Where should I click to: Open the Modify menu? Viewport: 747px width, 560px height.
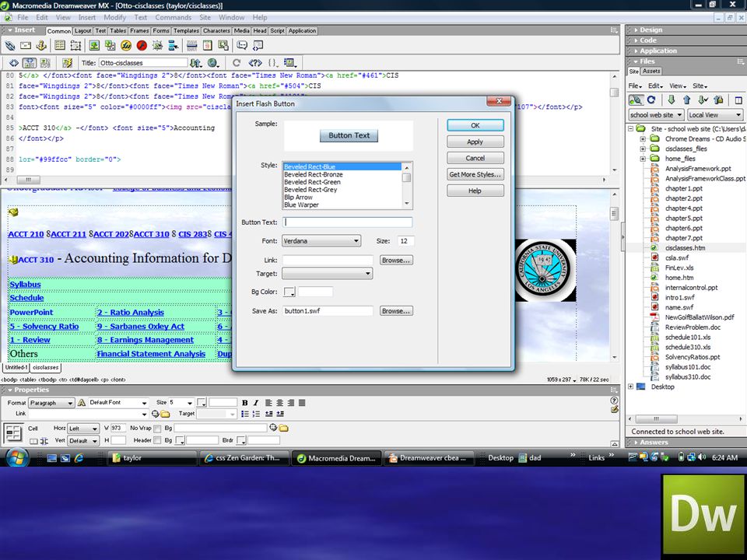tap(115, 18)
